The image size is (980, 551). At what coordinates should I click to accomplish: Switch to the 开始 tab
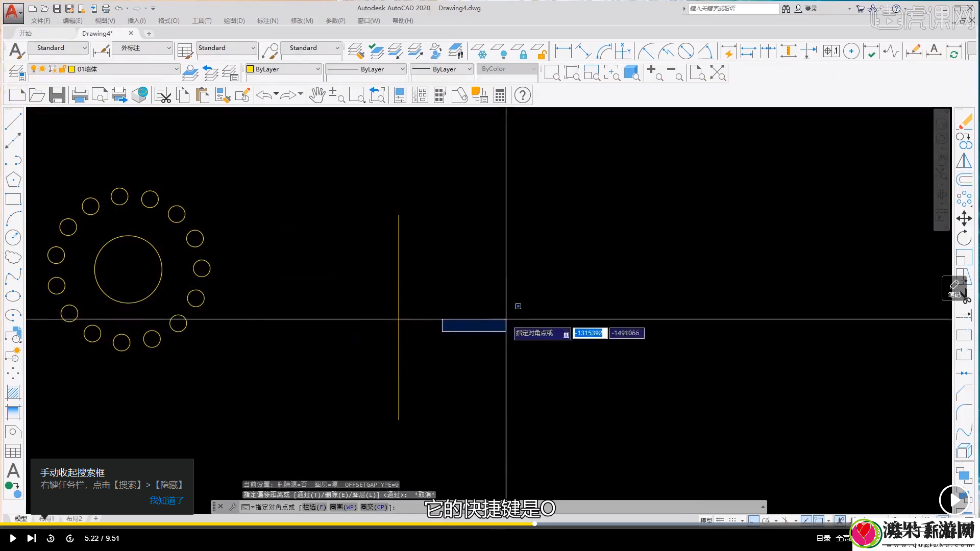click(26, 33)
